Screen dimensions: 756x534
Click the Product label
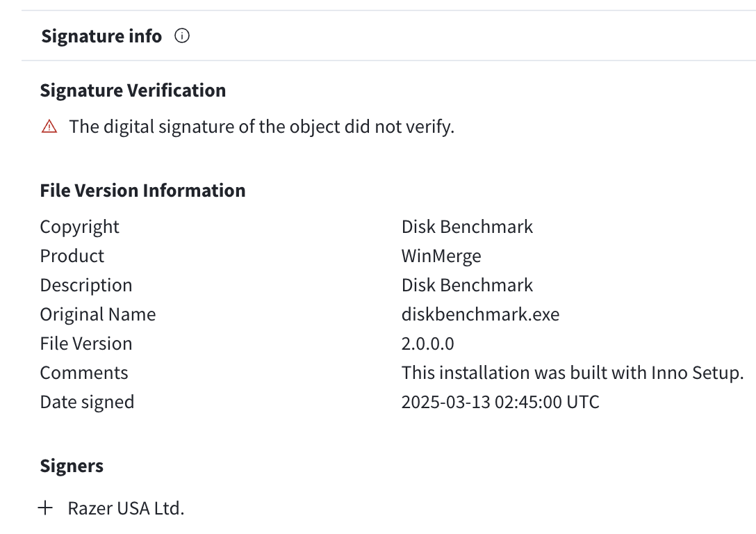72,256
